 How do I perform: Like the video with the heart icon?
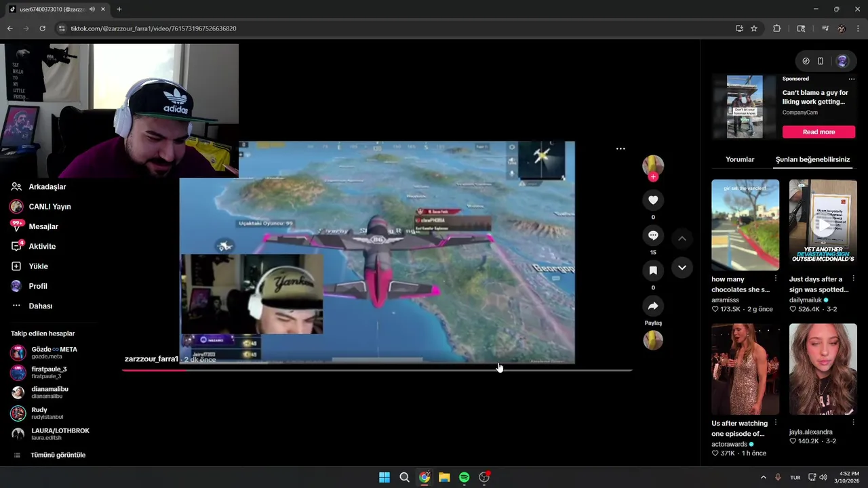pyautogui.click(x=653, y=200)
